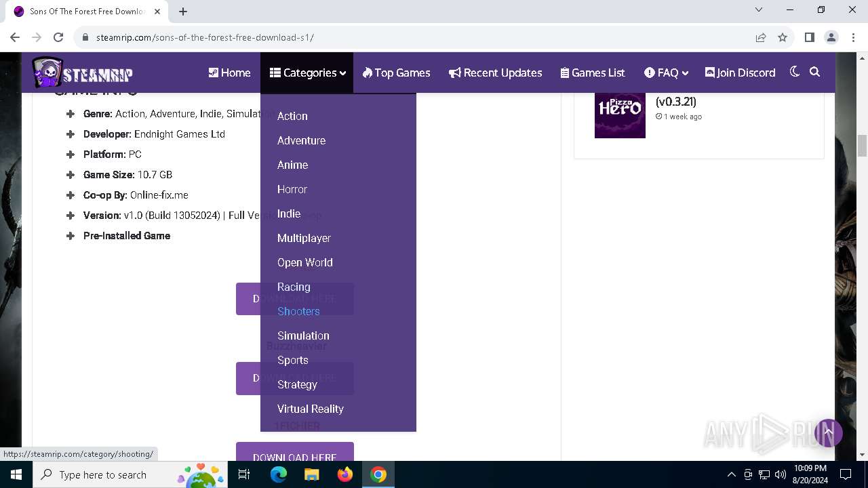Open notification center icon
The width and height of the screenshot is (868, 488).
tap(846, 474)
